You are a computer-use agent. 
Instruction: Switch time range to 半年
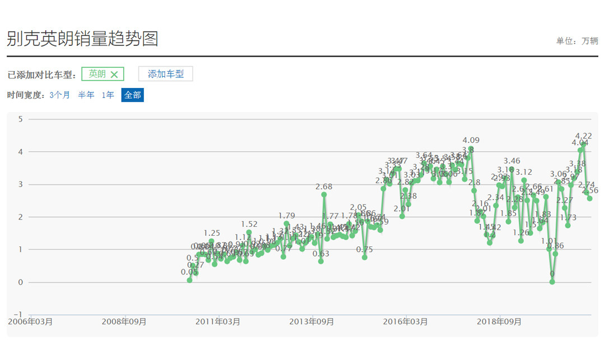pos(86,95)
